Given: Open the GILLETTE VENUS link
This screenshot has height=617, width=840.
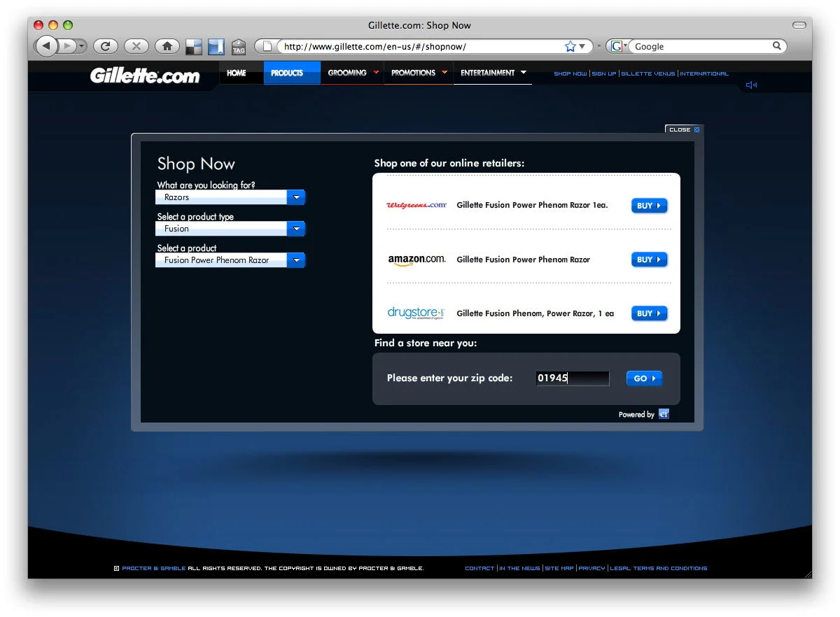Looking at the screenshot, I should (648, 73).
